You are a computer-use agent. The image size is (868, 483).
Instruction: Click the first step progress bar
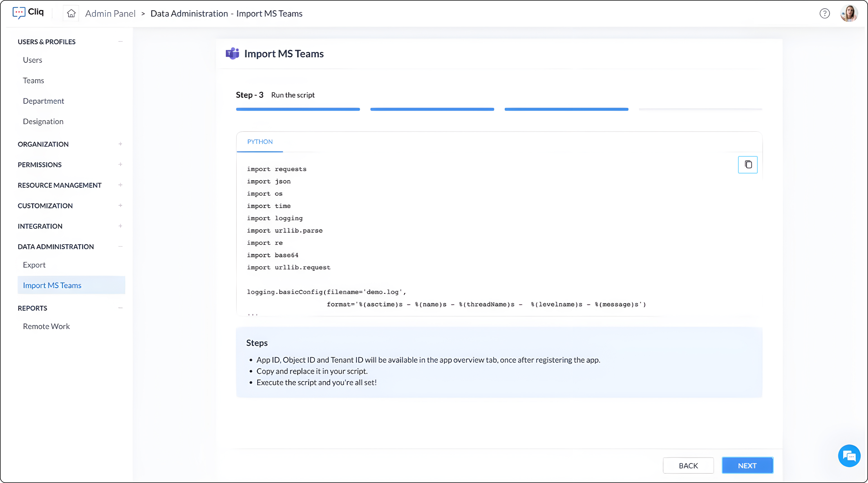tap(298, 109)
